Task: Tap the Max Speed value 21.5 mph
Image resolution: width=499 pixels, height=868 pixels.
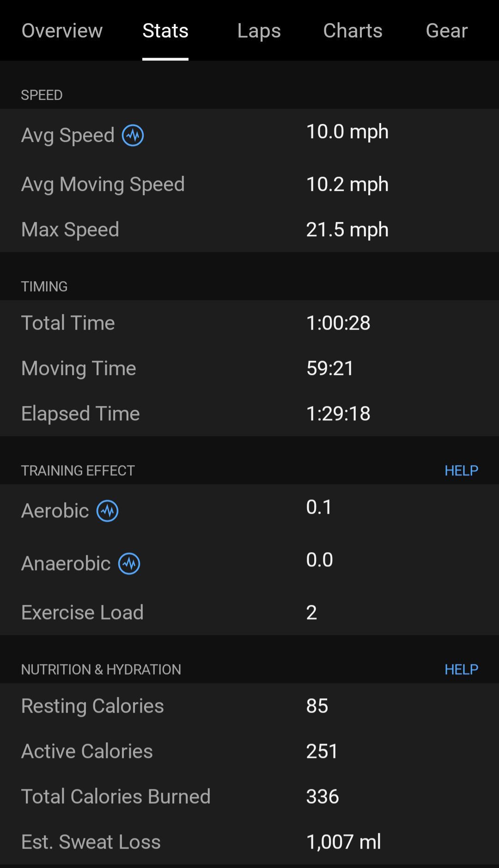Action: (x=347, y=229)
